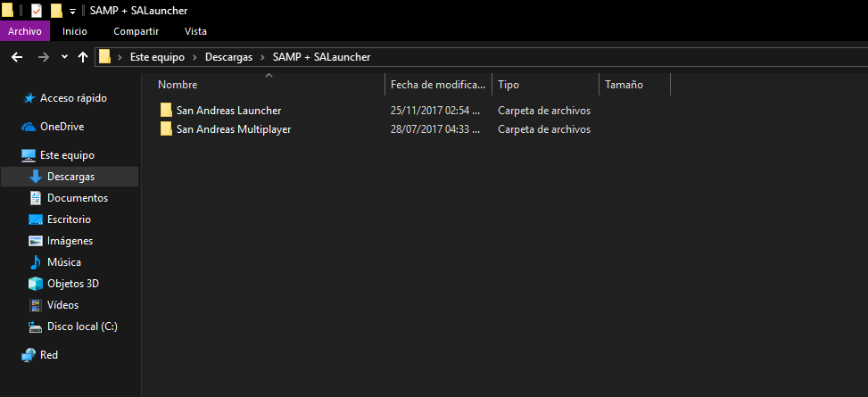The width and height of the screenshot is (868, 397).
Task: Open Escritorio in navigation pane
Action: coord(70,219)
